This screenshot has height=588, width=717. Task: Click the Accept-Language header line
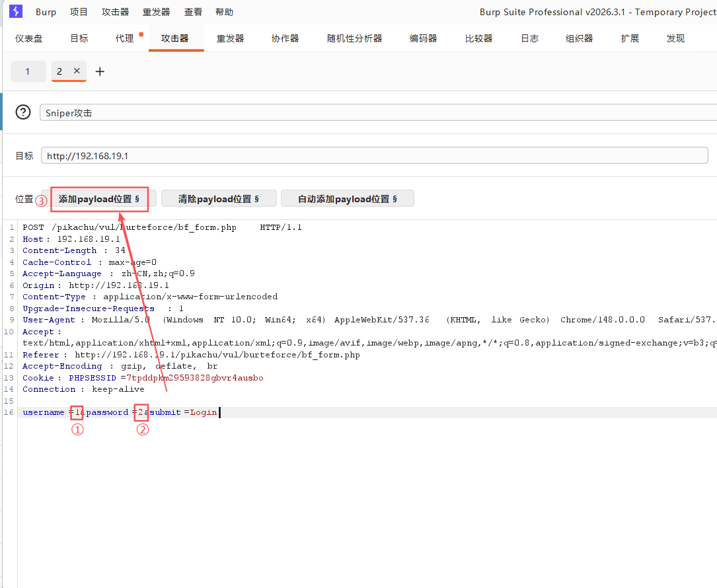(109, 274)
